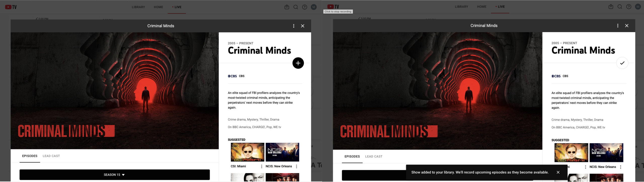The image size is (644, 182).
Task: Close the Criminal Minds dialog in right screenshot
Action: point(627,26)
